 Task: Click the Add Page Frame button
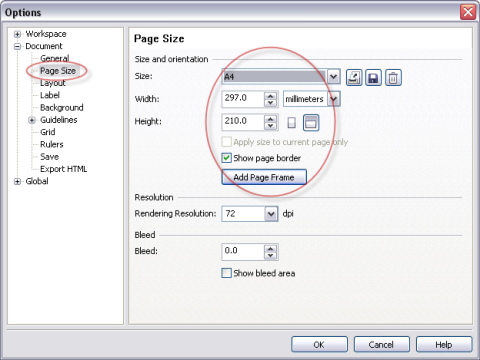point(264,177)
